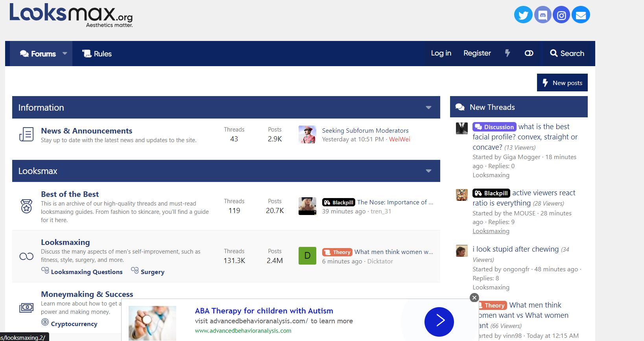Click the Log in link
644x341 pixels.
click(441, 53)
